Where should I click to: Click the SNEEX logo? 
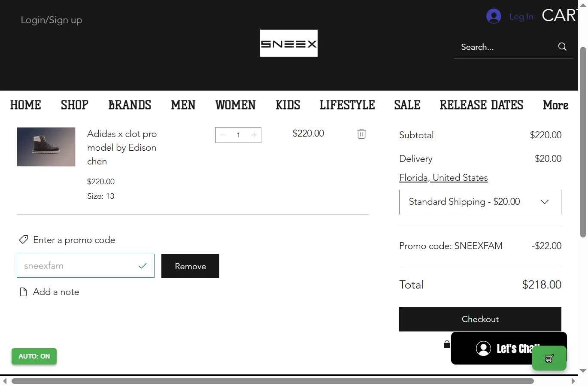[289, 43]
